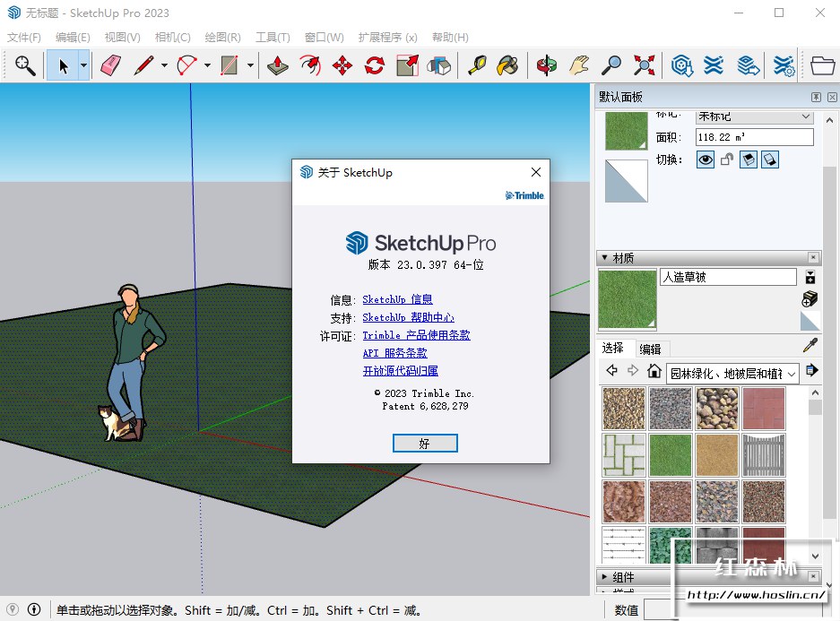The height and width of the screenshot is (621, 840).
Task: Pick the eyedropper sample paint tool
Action: [x=810, y=346]
